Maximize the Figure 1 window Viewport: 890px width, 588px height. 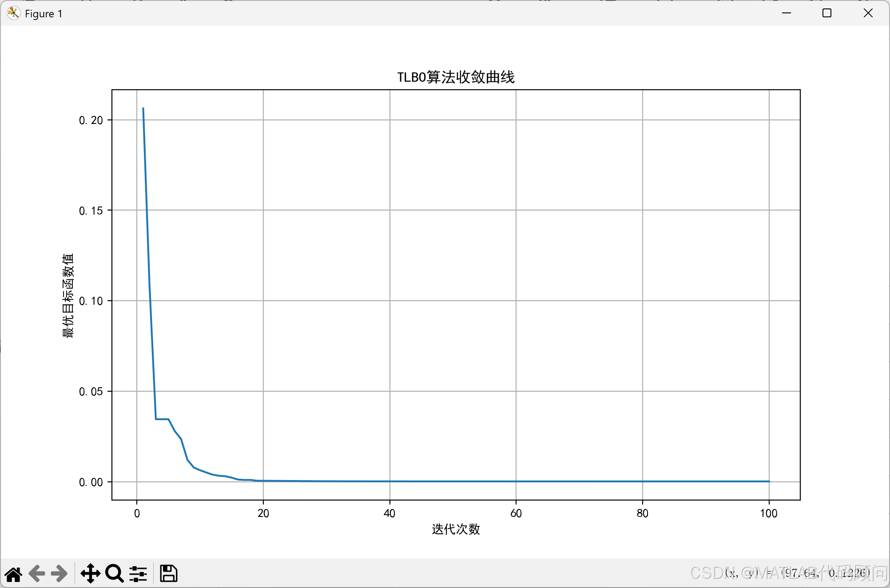[827, 13]
